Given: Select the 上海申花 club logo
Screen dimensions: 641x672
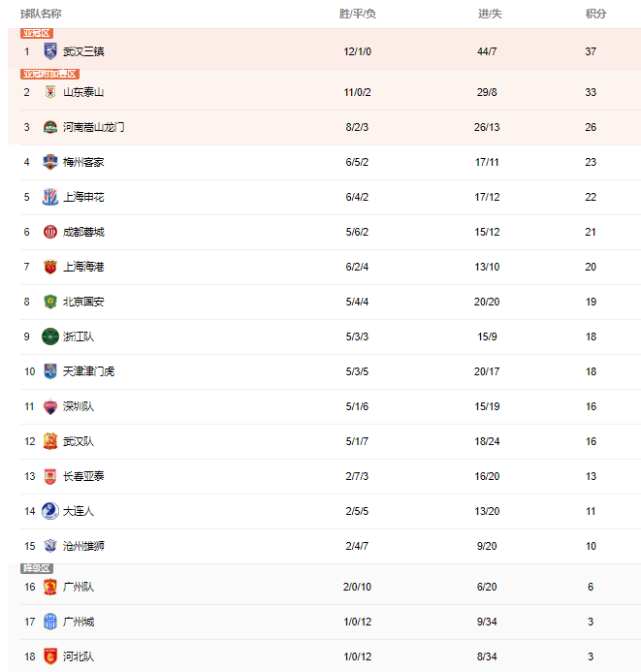Looking at the screenshot, I should tap(50, 197).
